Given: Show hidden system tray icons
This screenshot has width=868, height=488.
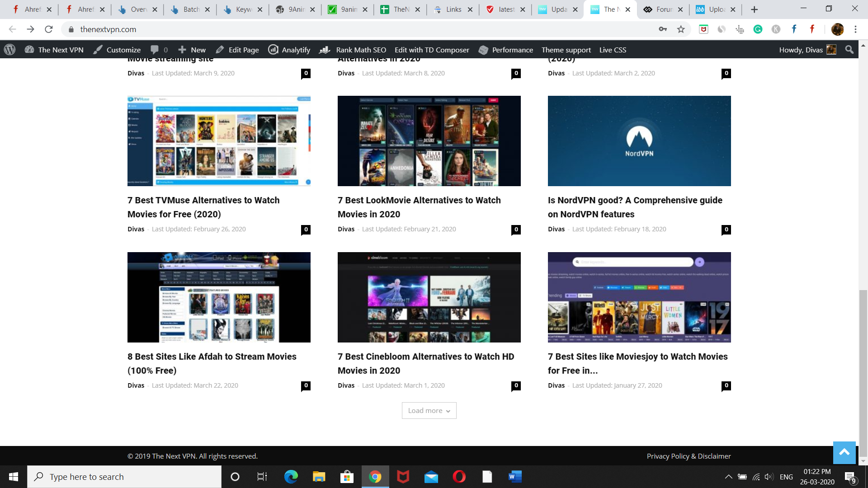Looking at the screenshot, I should pos(729,477).
